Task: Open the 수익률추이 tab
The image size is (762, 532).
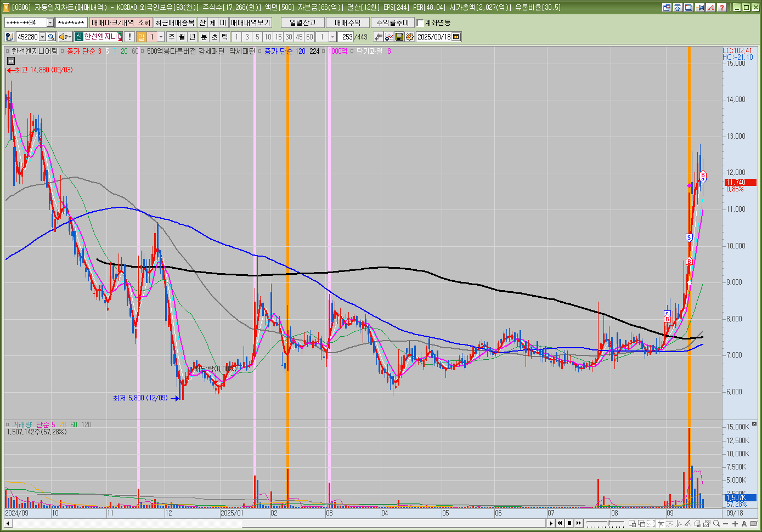Action: pos(393,22)
